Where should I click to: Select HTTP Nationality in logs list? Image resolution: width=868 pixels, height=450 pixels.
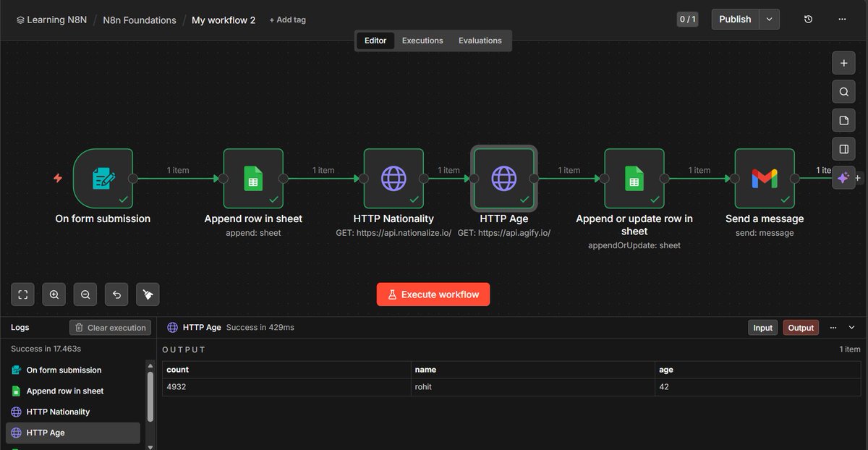(x=73, y=412)
